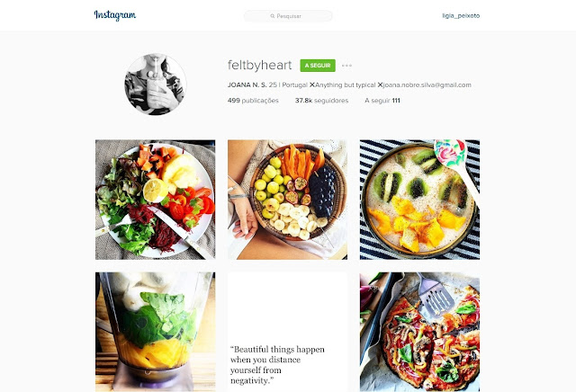Toggle the green A SEGUIR button
Screen dimensions: 576x392
coord(318,66)
